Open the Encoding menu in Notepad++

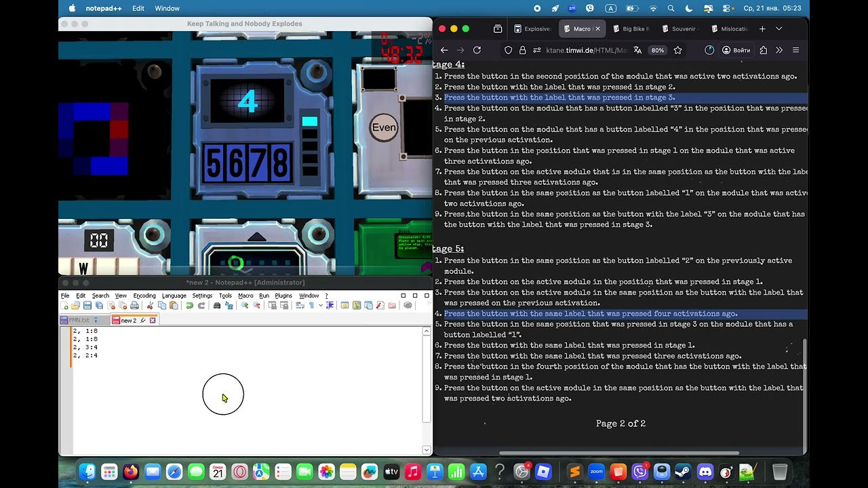coord(144,296)
